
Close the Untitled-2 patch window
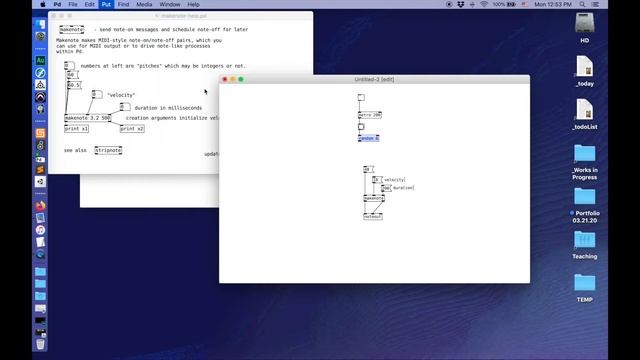pos(224,79)
